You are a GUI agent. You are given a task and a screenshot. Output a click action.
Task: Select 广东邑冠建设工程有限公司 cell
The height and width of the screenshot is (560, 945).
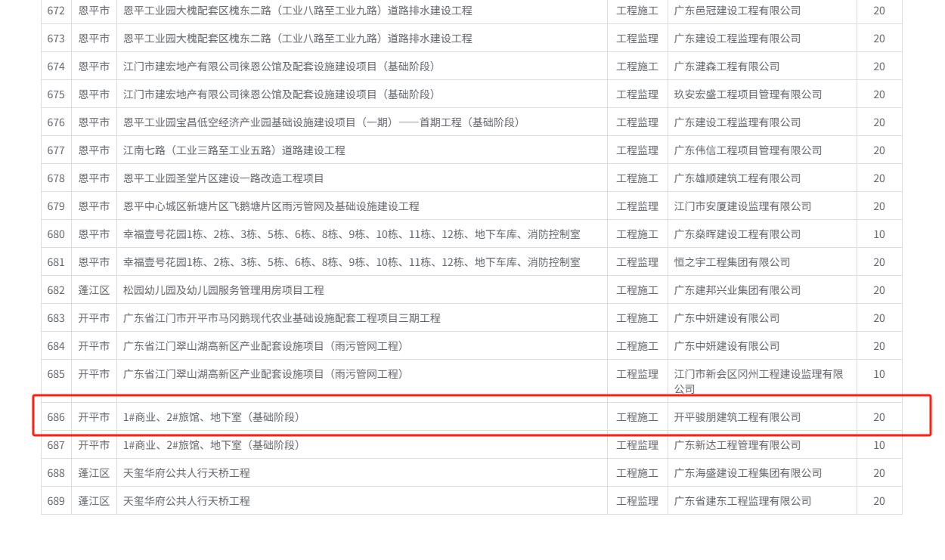tap(737, 11)
